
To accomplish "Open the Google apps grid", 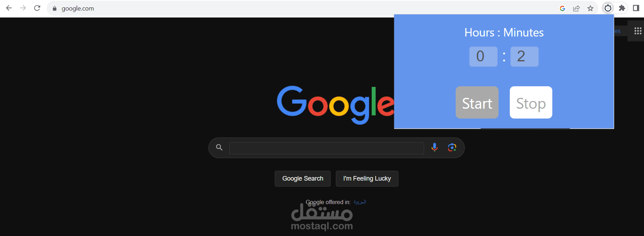I will 638,31.
